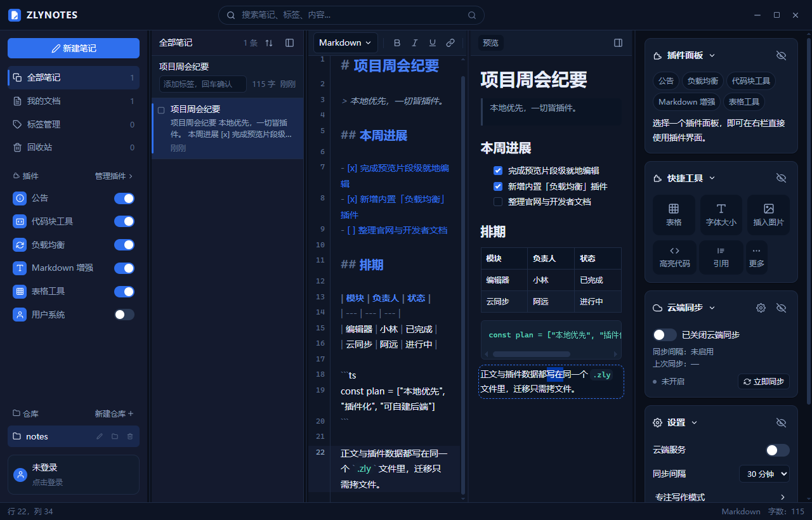Create a note with 新建笔记 button

click(74, 48)
